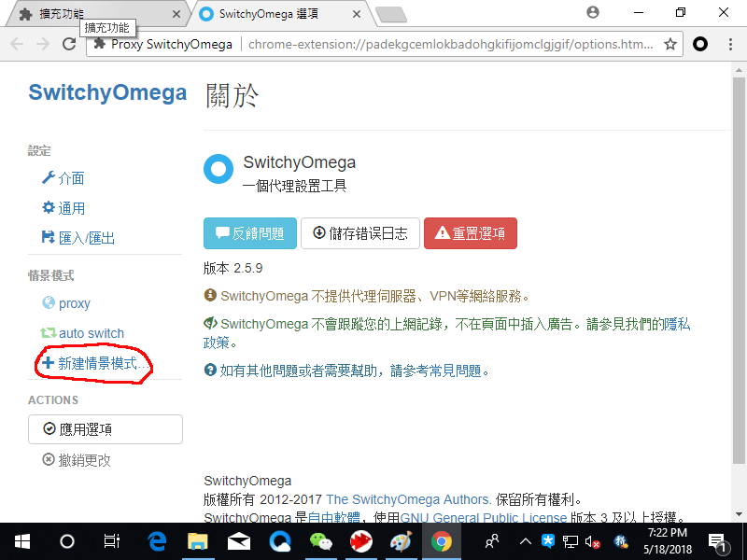747x560 pixels.
Task: Click the scrollbar up arrow
Action: click(x=739, y=70)
